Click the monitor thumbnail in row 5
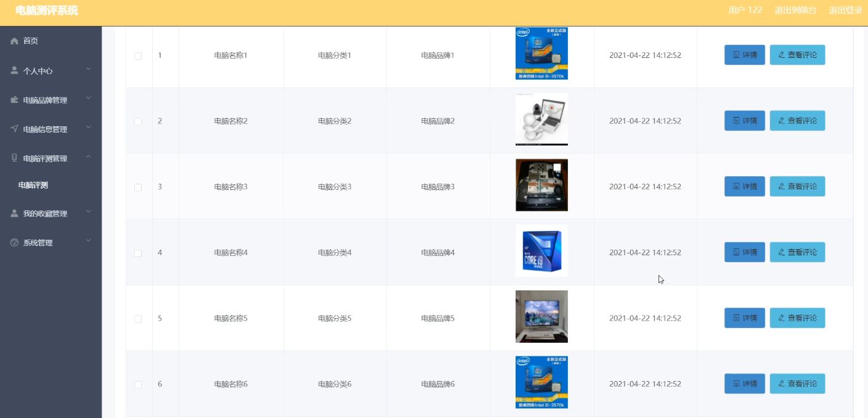The width and height of the screenshot is (868, 418). [541, 316]
